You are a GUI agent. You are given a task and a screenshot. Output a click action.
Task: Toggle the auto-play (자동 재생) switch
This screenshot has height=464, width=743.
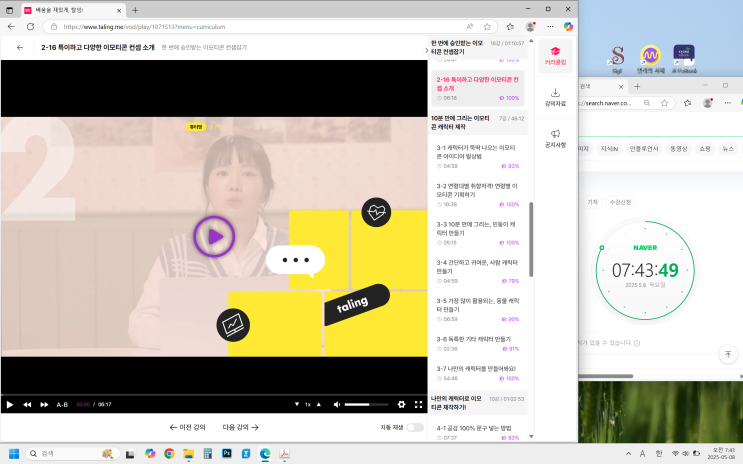[415, 427]
